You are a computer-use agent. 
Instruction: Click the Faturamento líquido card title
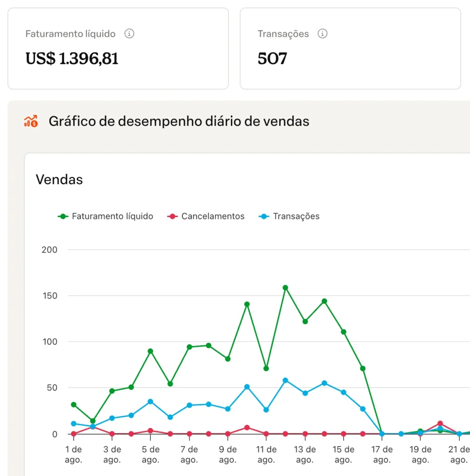70,33
